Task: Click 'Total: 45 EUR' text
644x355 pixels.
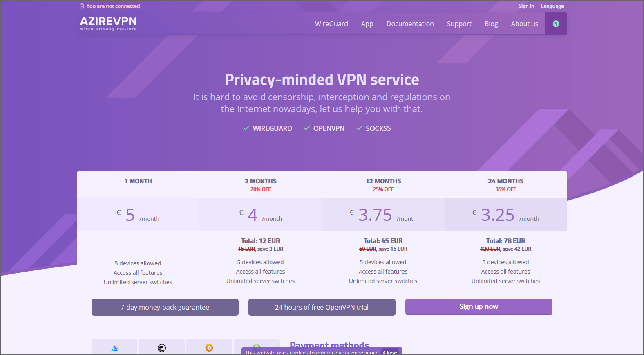Action: [383, 241]
